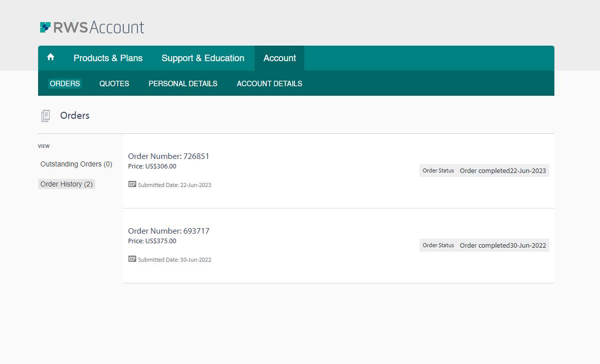Switch to the QUOTES tab

(x=114, y=83)
